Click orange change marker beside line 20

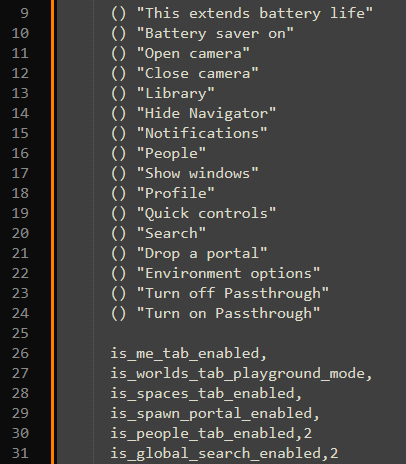click(x=52, y=233)
